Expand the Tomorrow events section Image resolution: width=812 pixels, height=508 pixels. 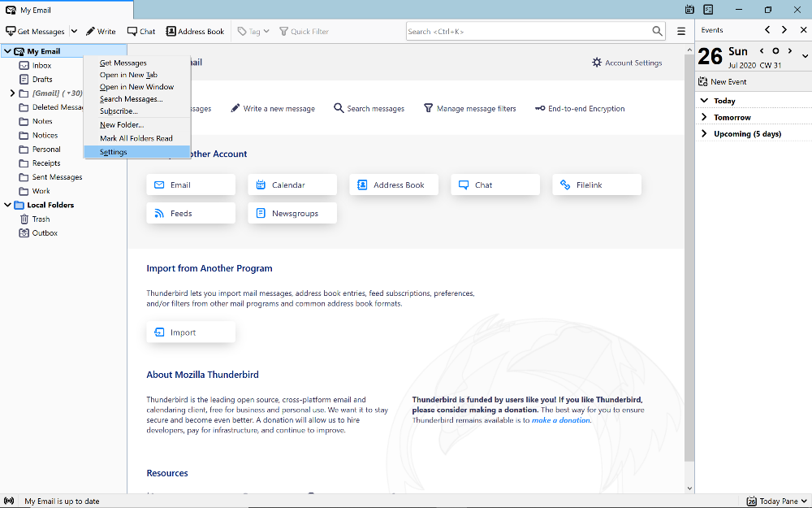(704, 117)
